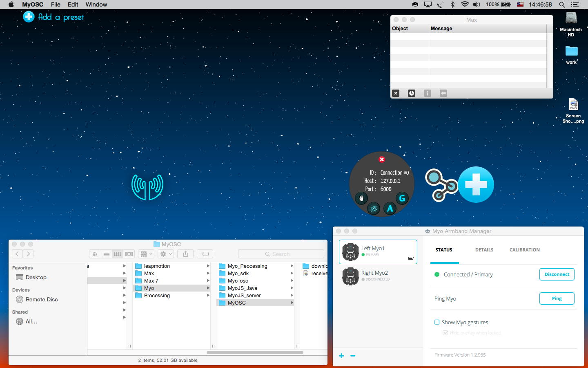588x368 pixels.
Task: Remove Connection #0 with the red X
Action: [382, 159]
